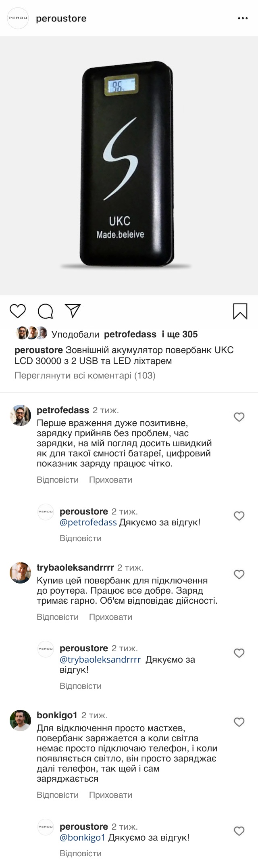Share the post via the paper plane icon
Image resolution: width=258 pixels, height=868 pixels.
tap(73, 311)
